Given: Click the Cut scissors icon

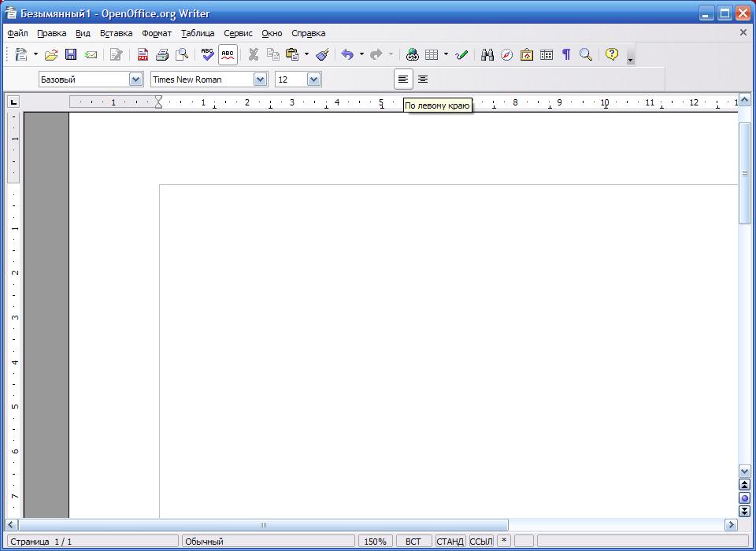Looking at the screenshot, I should 254,54.
